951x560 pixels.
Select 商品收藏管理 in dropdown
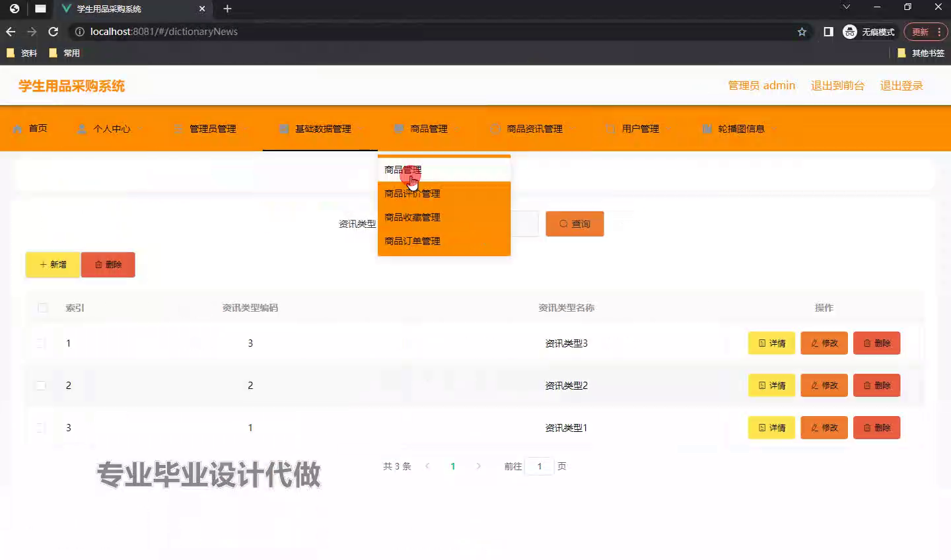(444, 217)
